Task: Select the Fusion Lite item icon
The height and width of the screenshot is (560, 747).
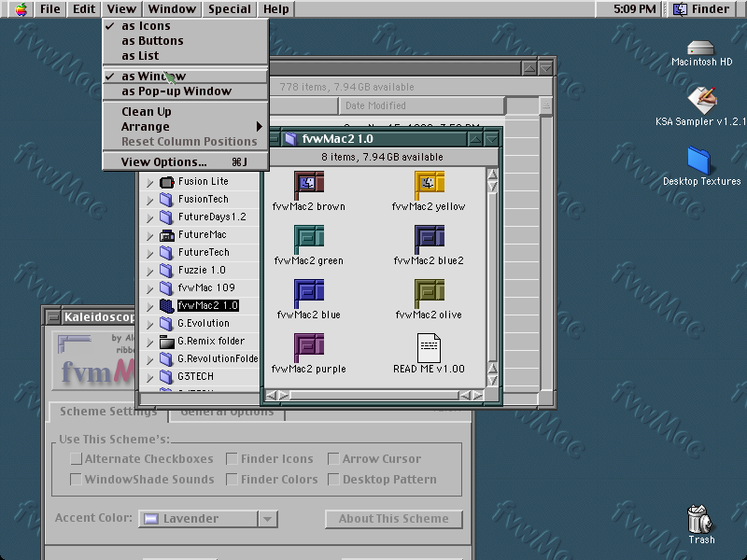Action: [x=167, y=182]
